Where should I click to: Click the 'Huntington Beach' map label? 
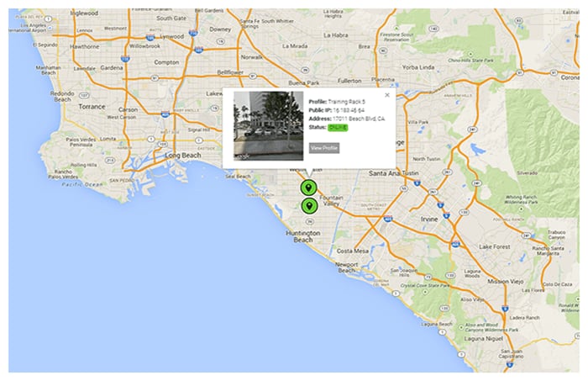[303, 236]
